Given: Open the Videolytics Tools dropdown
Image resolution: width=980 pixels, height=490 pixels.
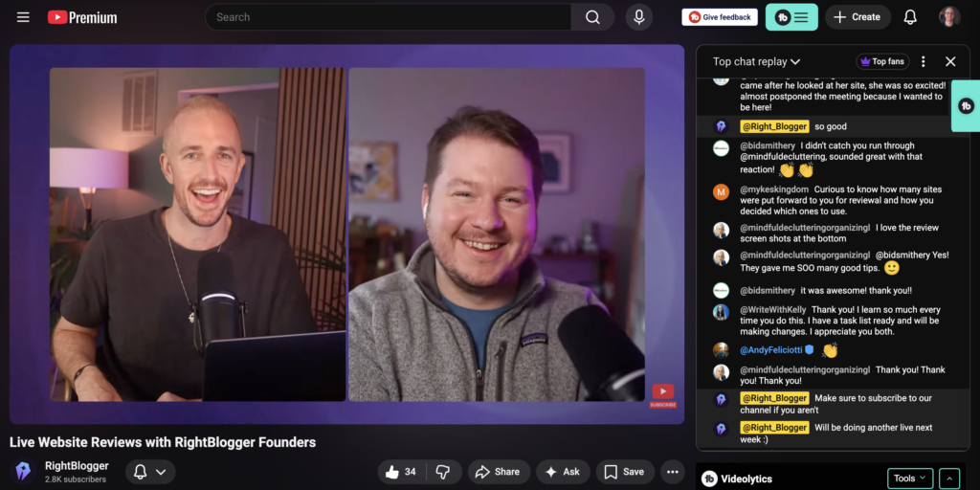Looking at the screenshot, I should click(909, 479).
